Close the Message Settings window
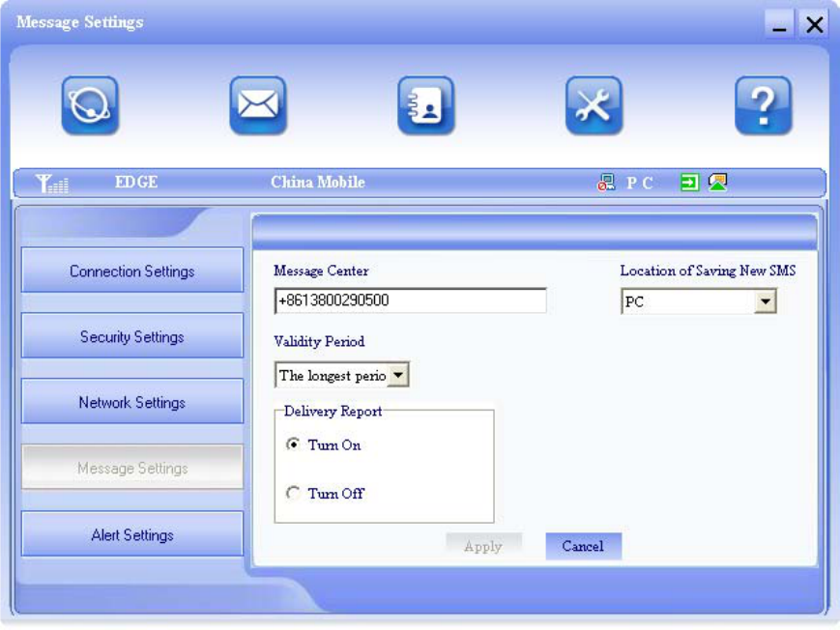This screenshot has width=840, height=630. click(x=814, y=25)
